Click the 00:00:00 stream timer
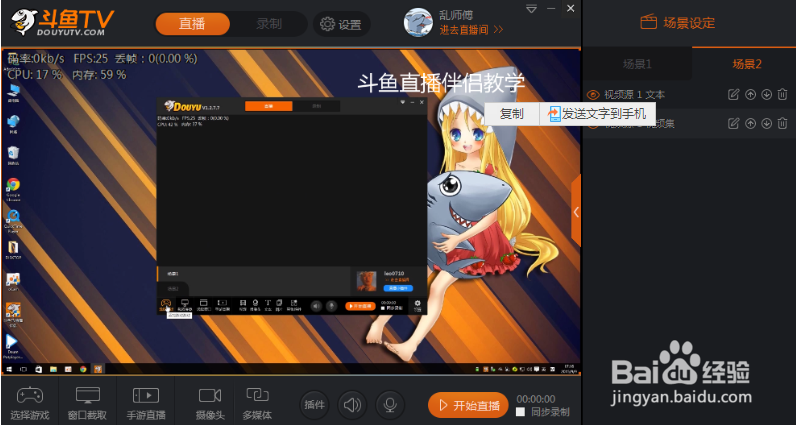 tap(536, 399)
